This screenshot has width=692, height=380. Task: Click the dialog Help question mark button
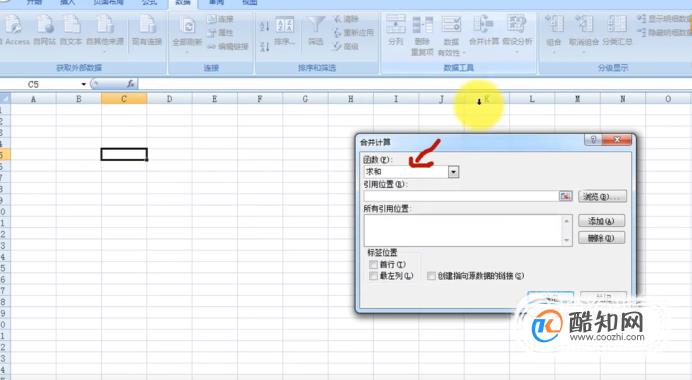point(593,140)
